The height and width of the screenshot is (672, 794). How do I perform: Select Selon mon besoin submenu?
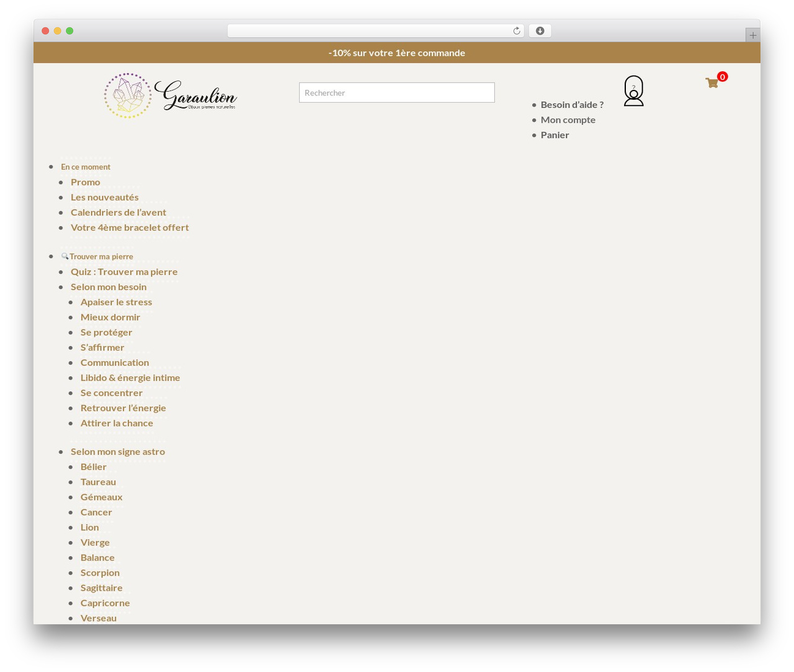tap(109, 287)
